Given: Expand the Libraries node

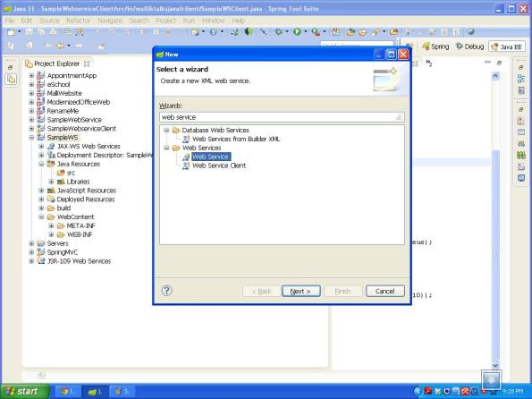Looking at the screenshot, I should (x=51, y=182).
